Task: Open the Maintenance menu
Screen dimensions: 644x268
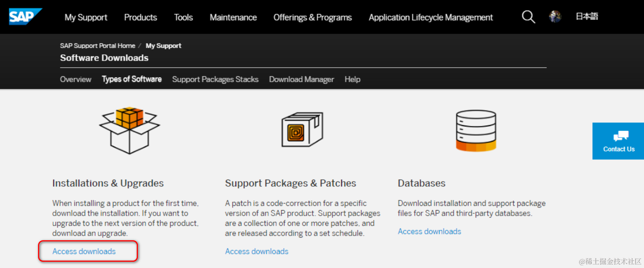Action: coord(233,17)
